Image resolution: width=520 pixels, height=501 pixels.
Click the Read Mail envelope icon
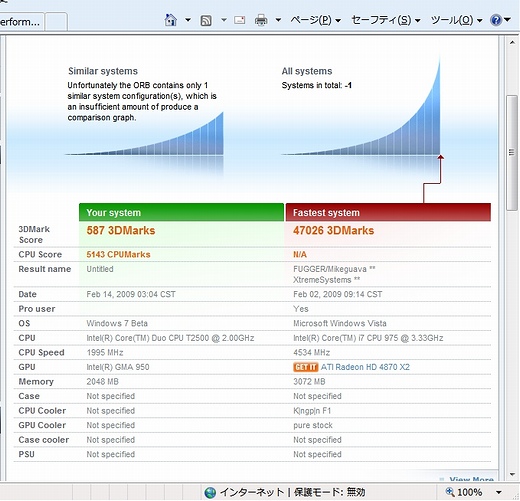[x=240, y=20]
